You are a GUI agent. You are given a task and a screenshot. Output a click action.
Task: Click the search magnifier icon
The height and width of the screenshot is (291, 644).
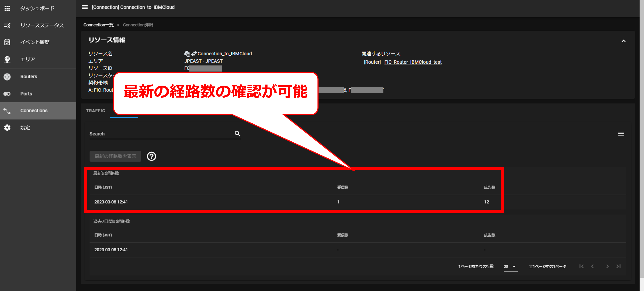click(237, 134)
